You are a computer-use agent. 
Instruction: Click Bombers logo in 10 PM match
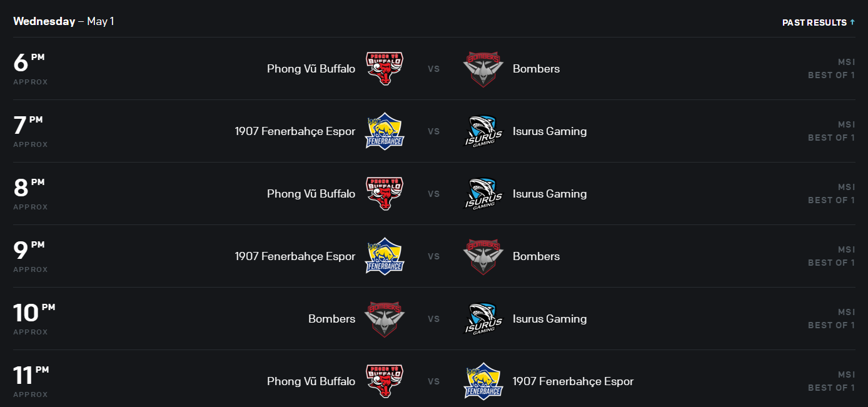[384, 319]
